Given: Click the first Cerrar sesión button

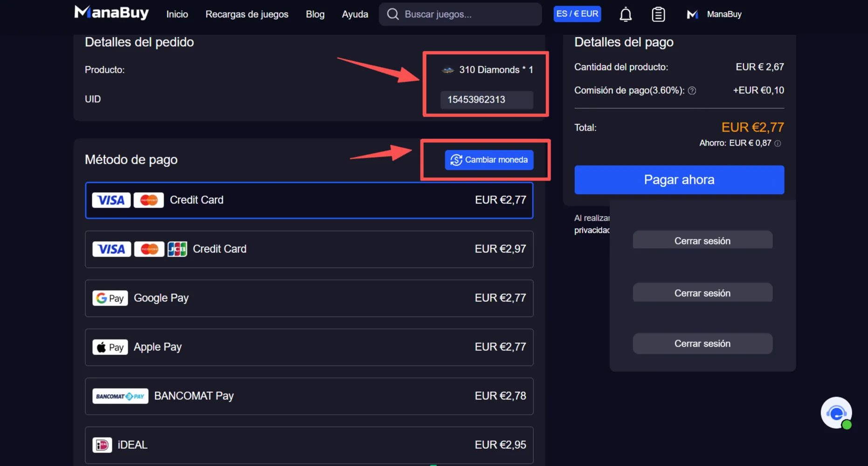Looking at the screenshot, I should tap(703, 241).
